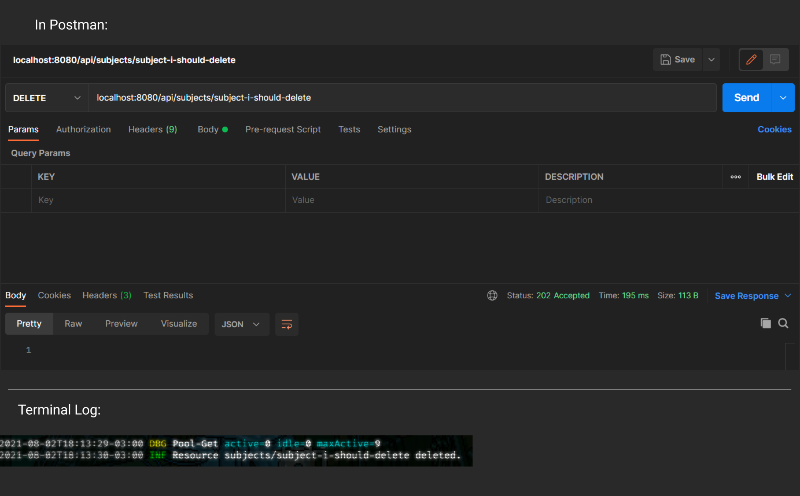The width and height of the screenshot is (800, 496).
Task: Click the Save button
Action: click(x=677, y=60)
